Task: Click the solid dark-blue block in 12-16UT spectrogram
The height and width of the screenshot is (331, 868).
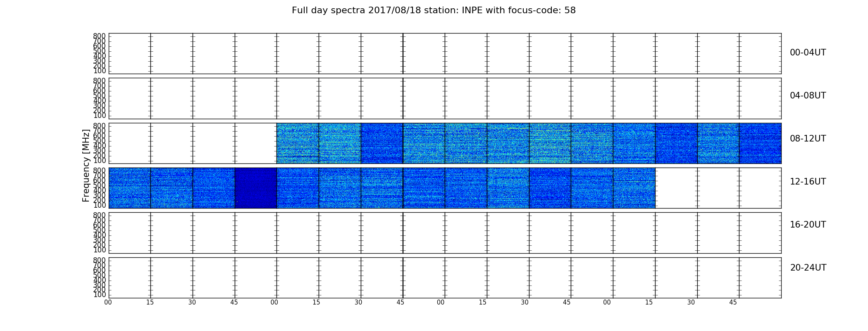Action: click(256, 188)
